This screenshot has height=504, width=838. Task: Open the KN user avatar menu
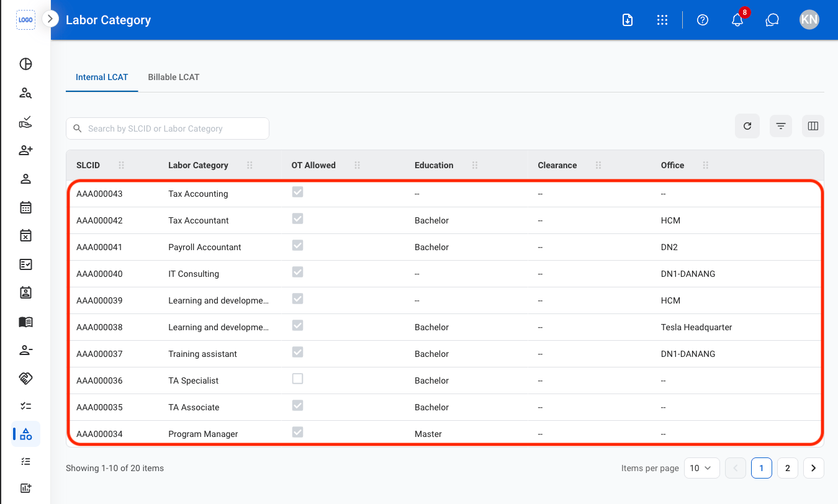click(809, 20)
